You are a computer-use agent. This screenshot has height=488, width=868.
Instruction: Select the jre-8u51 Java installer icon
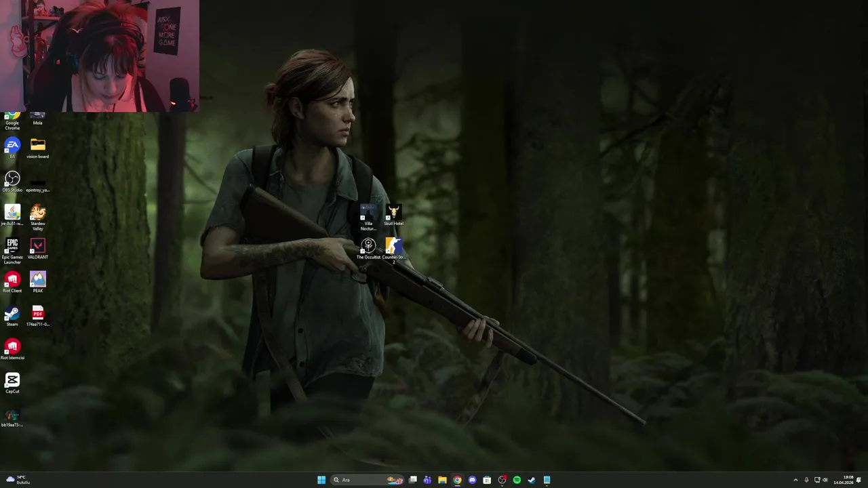[x=12, y=216]
